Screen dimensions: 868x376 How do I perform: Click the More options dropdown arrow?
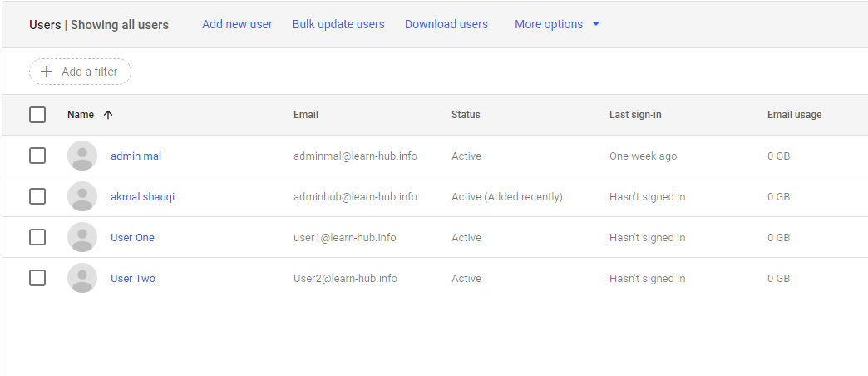(596, 24)
